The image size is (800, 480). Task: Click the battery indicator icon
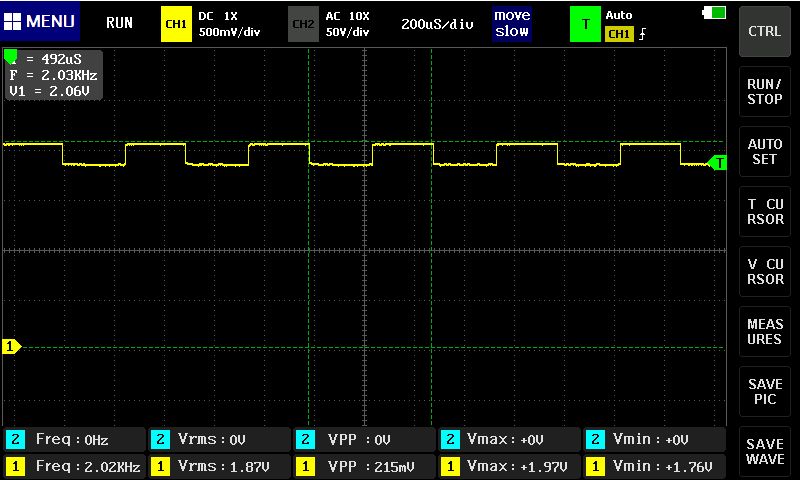(714, 13)
